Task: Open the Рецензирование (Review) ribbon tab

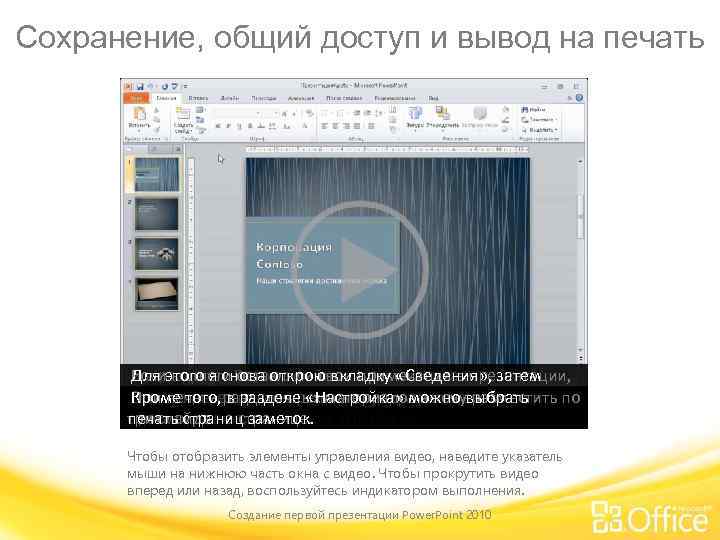Action: (395, 98)
